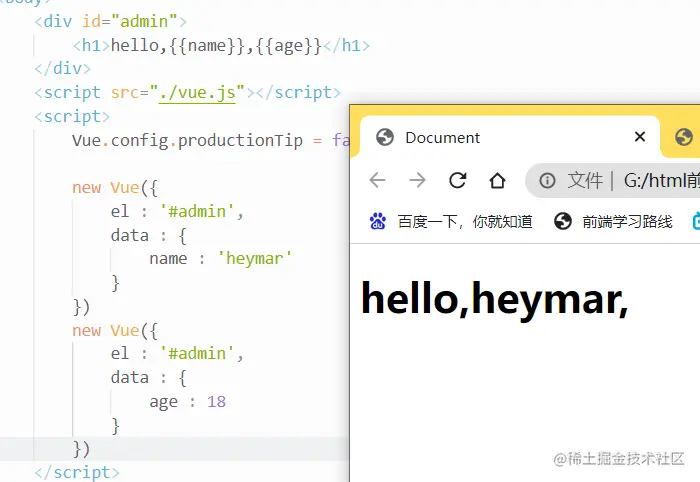Click the Baidu paw bookmark icon

(x=378, y=221)
